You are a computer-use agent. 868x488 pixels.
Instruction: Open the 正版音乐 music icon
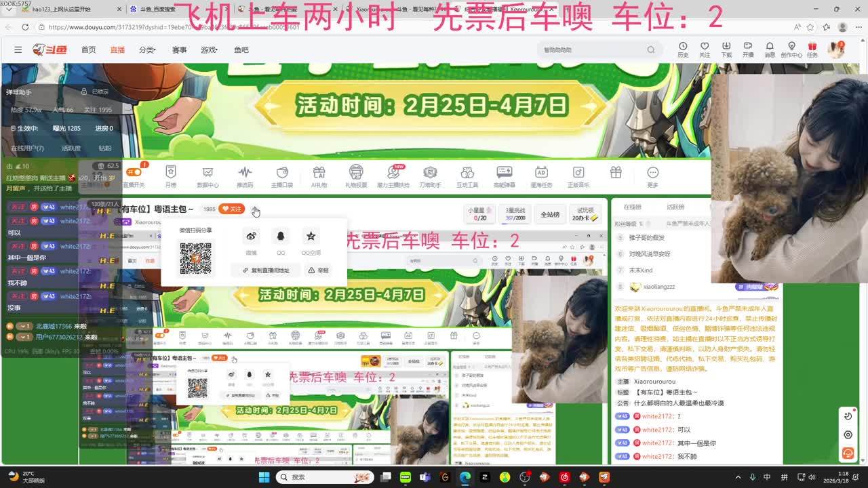click(578, 176)
